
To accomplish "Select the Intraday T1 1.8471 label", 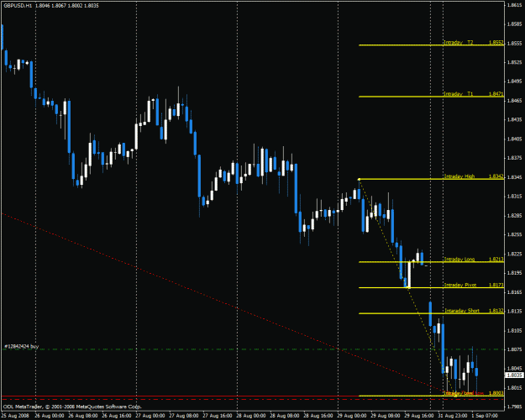I will pyautogui.click(x=474, y=94).
